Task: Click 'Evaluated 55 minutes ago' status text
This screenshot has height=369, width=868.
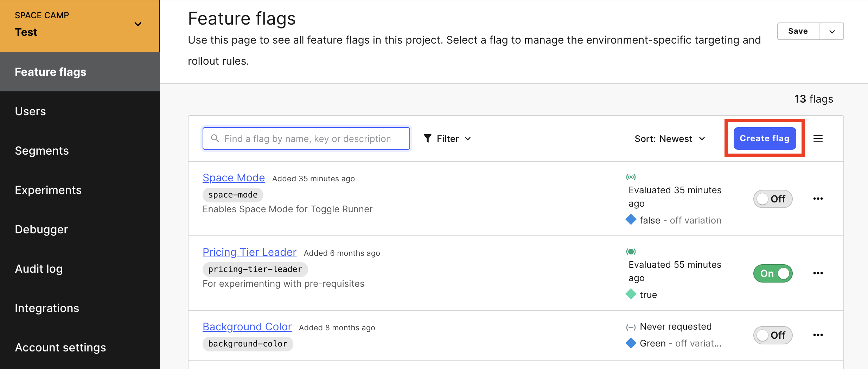Action: (675, 271)
